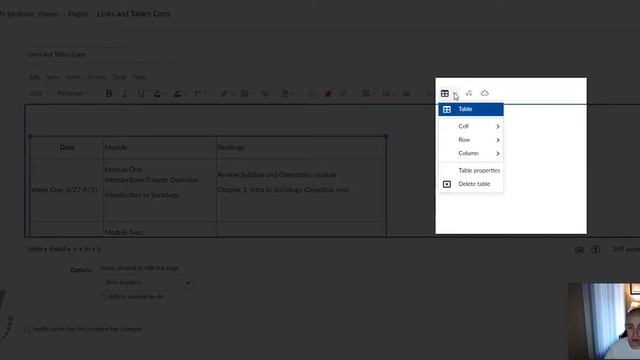640x360 pixels.
Task: Toggle Bold formatting
Action: 109,93
